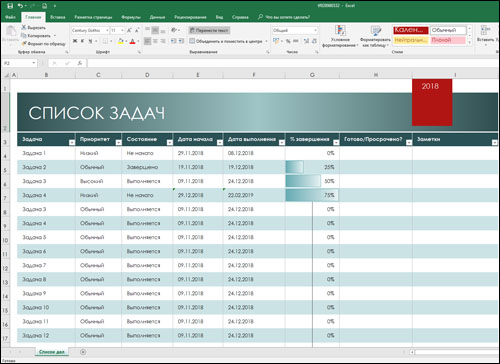Switch to the Вставка tab
Image resolution: width=500 pixels, height=364 pixels.
click(58, 17)
